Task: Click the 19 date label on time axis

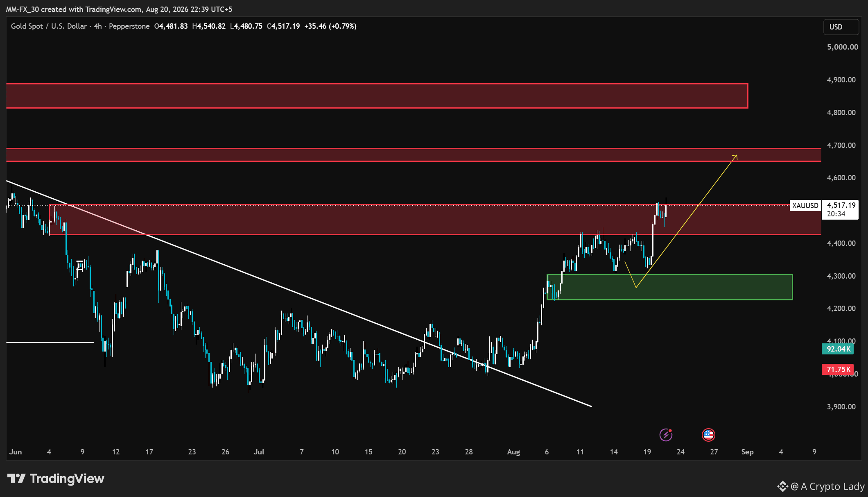Action: coord(647,452)
